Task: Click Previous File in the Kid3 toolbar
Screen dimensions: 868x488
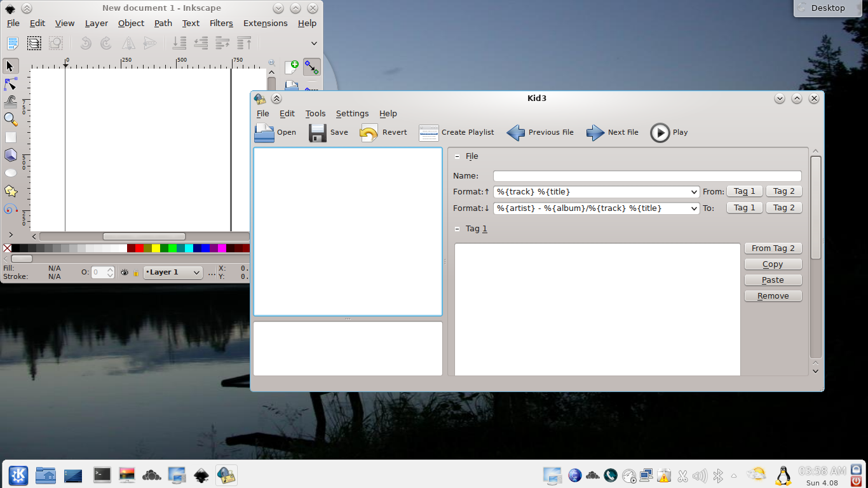Action: click(x=541, y=132)
